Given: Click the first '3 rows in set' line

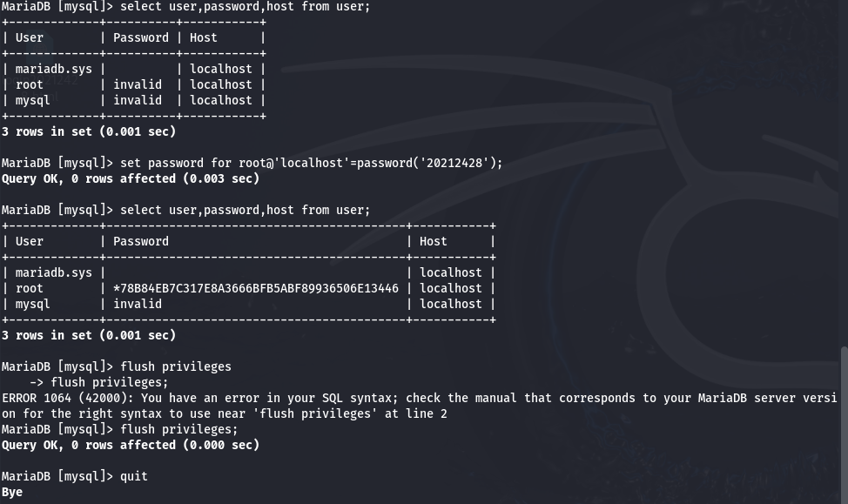Looking at the screenshot, I should (x=89, y=131).
